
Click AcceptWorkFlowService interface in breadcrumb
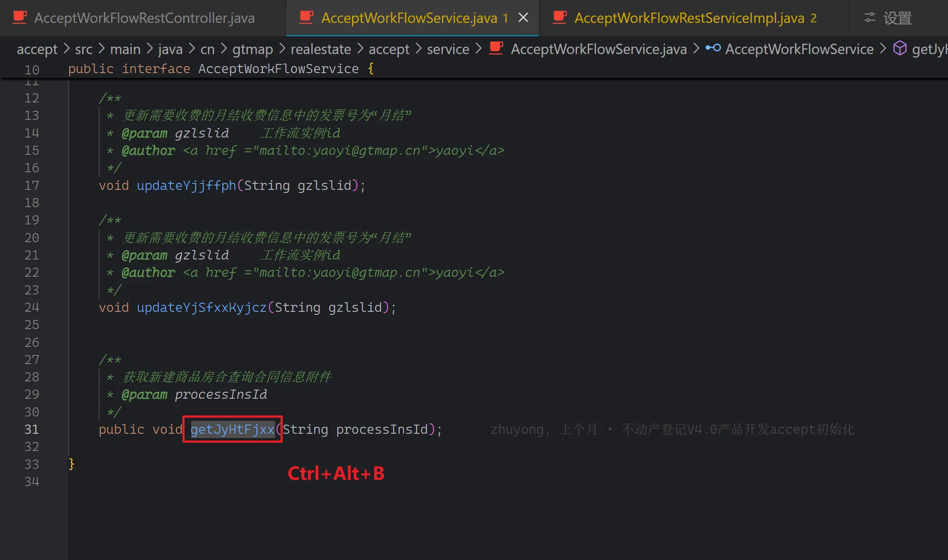pyautogui.click(x=799, y=49)
